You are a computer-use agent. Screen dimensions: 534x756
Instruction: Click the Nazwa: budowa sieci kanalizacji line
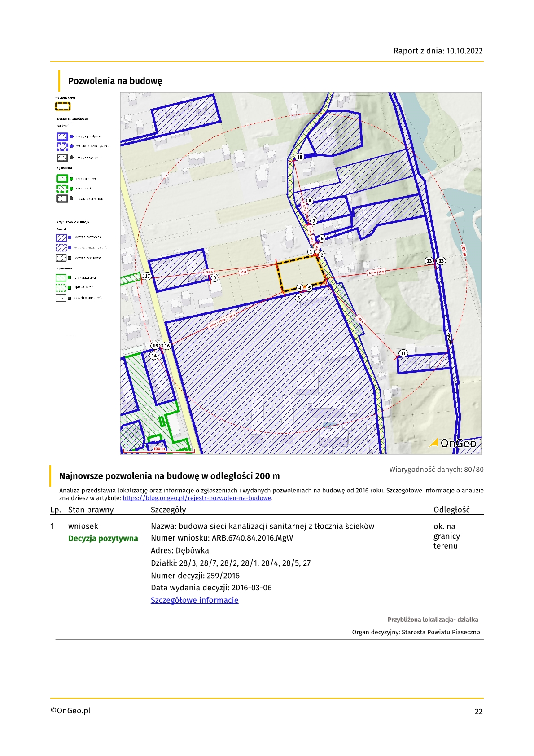tap(263, 526)
